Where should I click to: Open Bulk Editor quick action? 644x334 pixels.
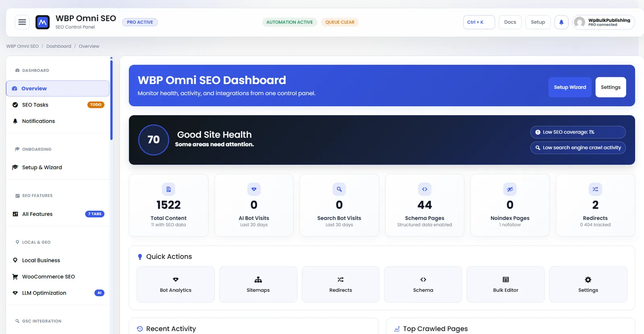(506, 284)
